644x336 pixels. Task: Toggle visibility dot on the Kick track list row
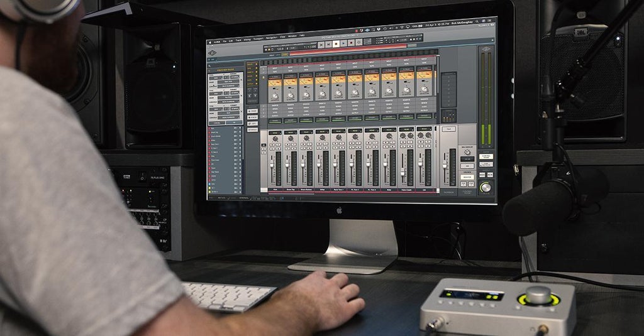pyautogui.click(x=240, y=128)
